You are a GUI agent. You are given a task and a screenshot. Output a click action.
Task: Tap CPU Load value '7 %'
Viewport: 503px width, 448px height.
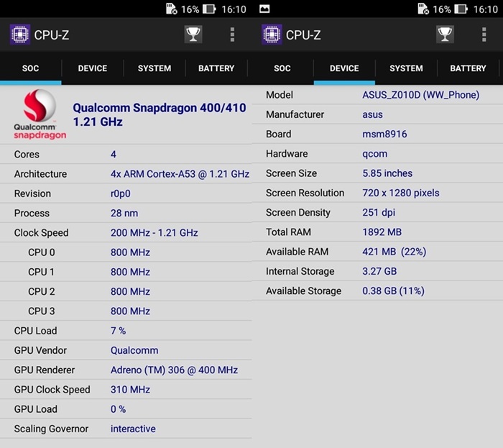(x=118, y=331)
